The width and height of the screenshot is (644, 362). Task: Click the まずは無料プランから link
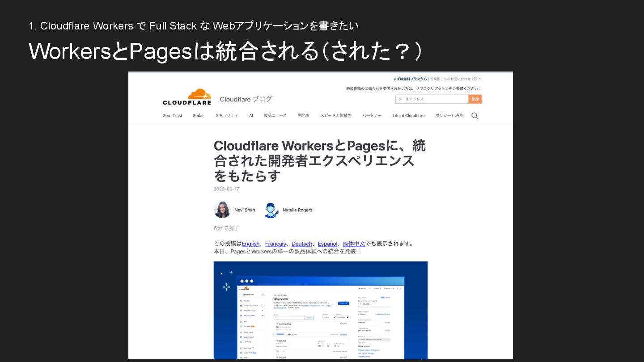pyautogui.click(x=410, y=79)
